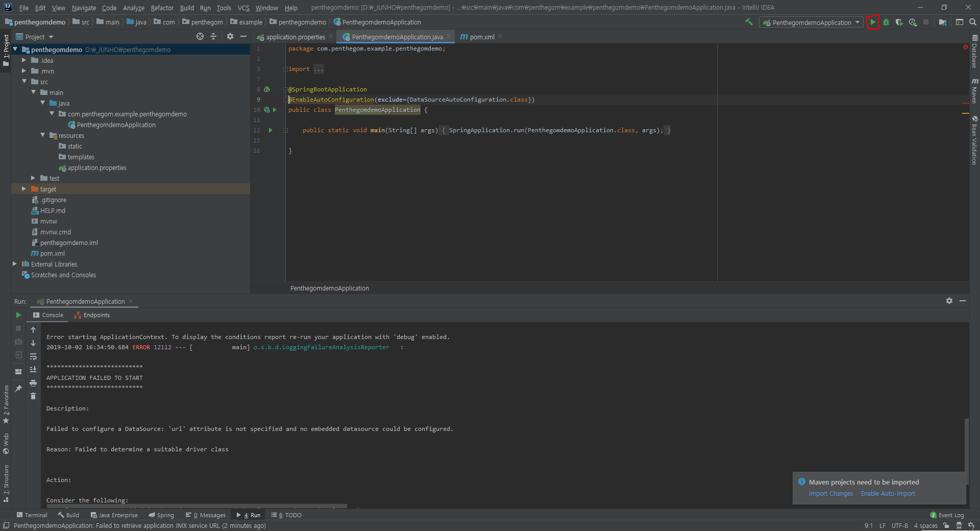Locate current file with crosshair icon
Viewport: 980px width, 531px height.
[200, 37]
